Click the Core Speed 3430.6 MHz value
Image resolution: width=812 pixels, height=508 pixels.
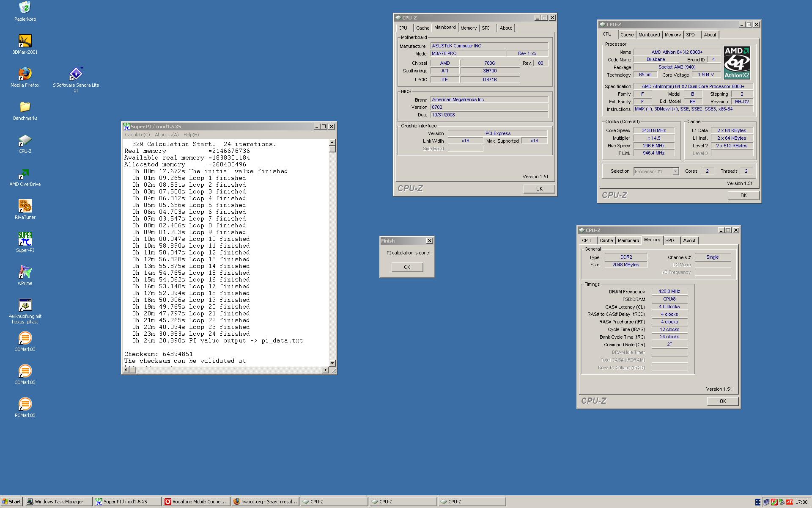click(653, 130)
